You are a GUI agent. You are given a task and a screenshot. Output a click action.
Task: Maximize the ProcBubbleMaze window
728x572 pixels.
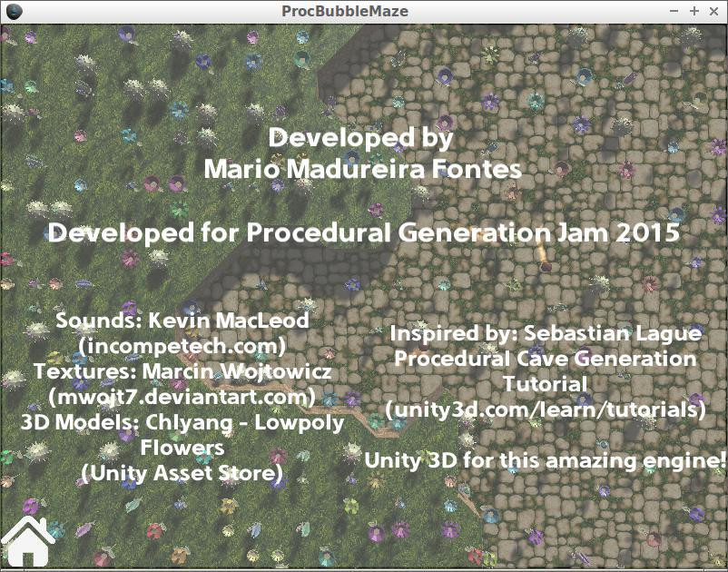click(x=694, y=11)
